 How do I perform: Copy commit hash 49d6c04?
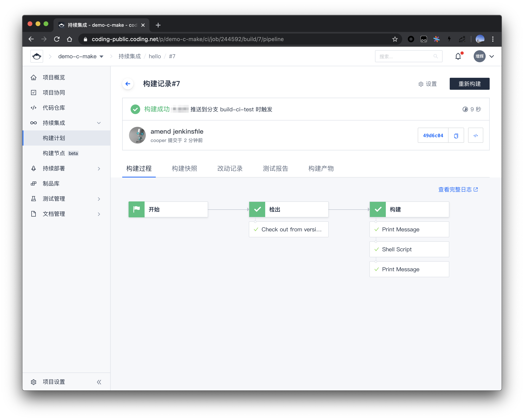tap(456, 135)
